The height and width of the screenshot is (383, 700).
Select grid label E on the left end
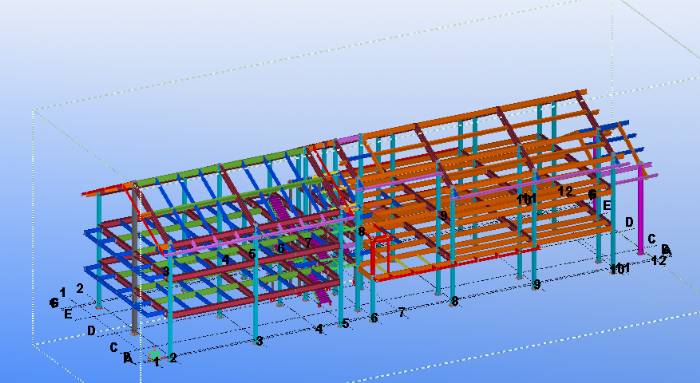(68, 314)
